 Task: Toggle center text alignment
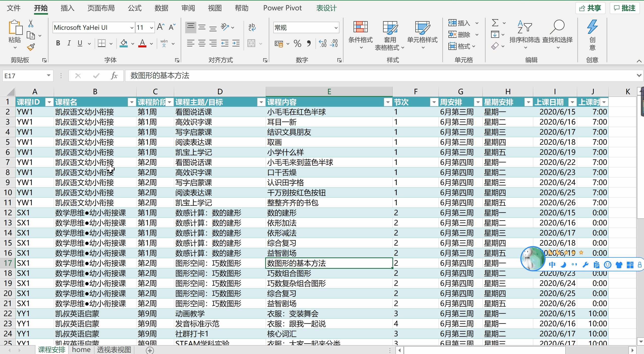pos(202,43)
